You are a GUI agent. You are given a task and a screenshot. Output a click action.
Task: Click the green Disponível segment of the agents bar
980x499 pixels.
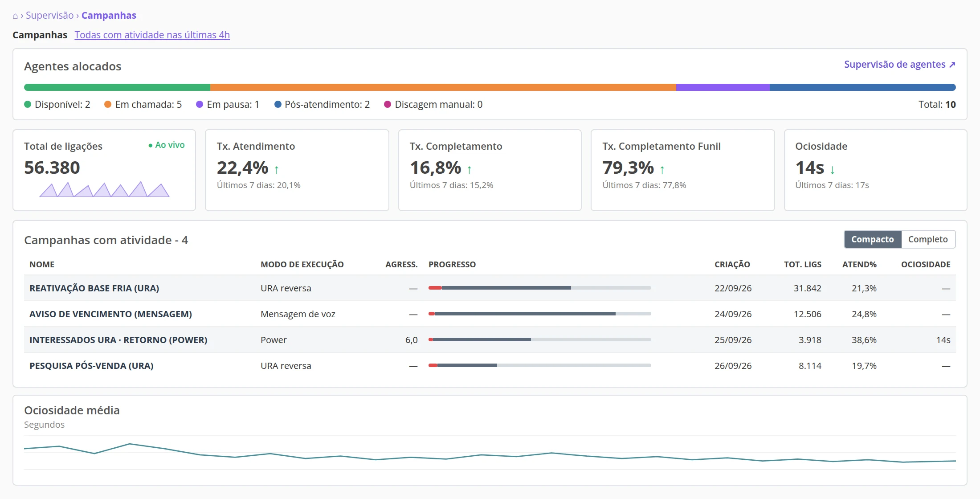click(117, 87)
